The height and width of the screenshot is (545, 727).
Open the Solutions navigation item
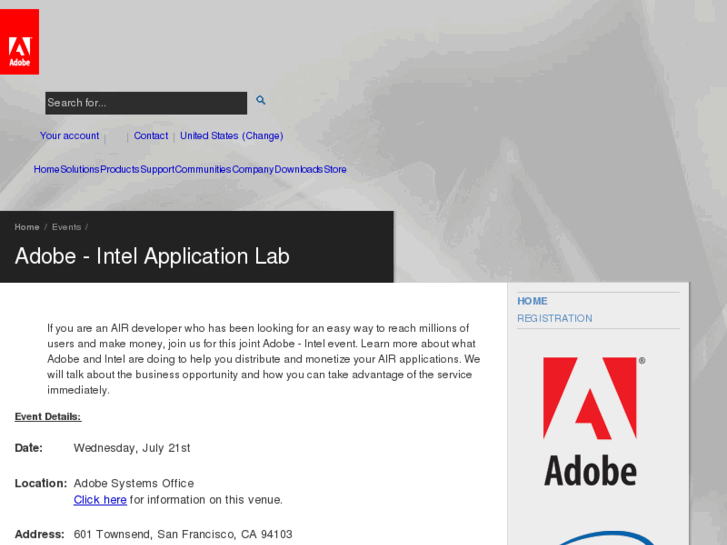tap(80, 169)
